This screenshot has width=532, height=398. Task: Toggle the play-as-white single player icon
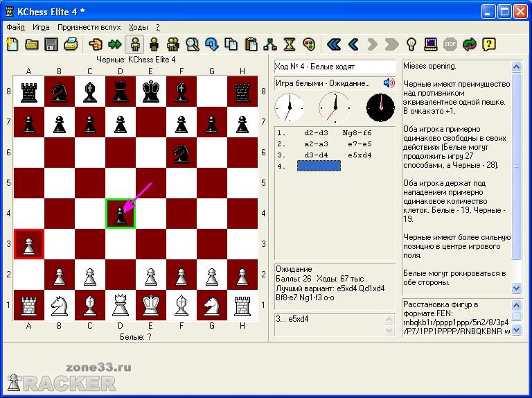[134, 44]
